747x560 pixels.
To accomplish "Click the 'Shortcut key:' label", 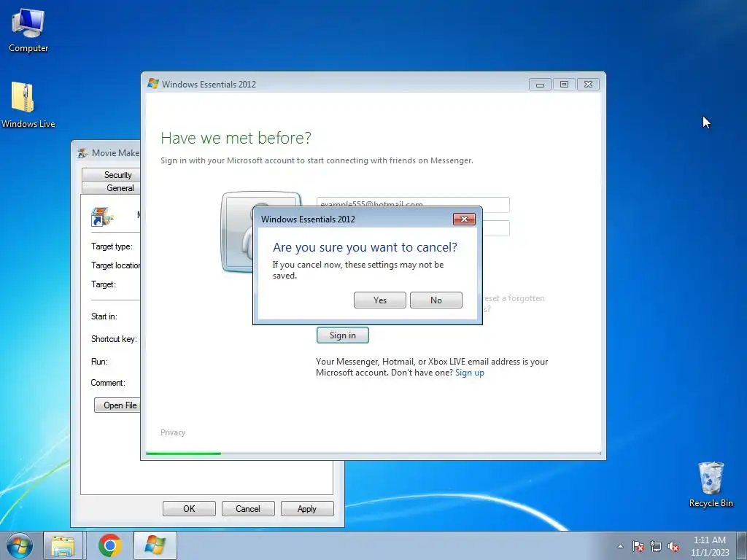I will coord(114,338).
